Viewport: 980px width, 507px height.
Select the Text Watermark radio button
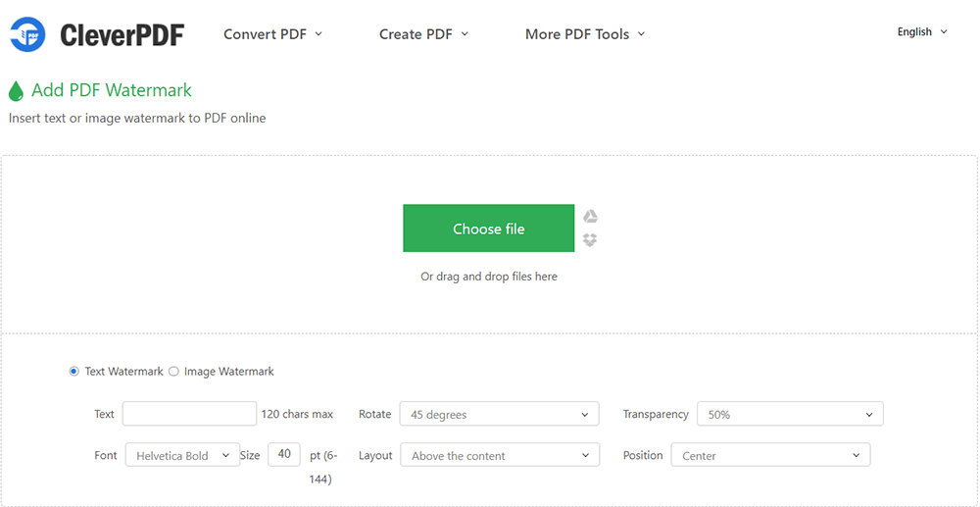[74, 372]
